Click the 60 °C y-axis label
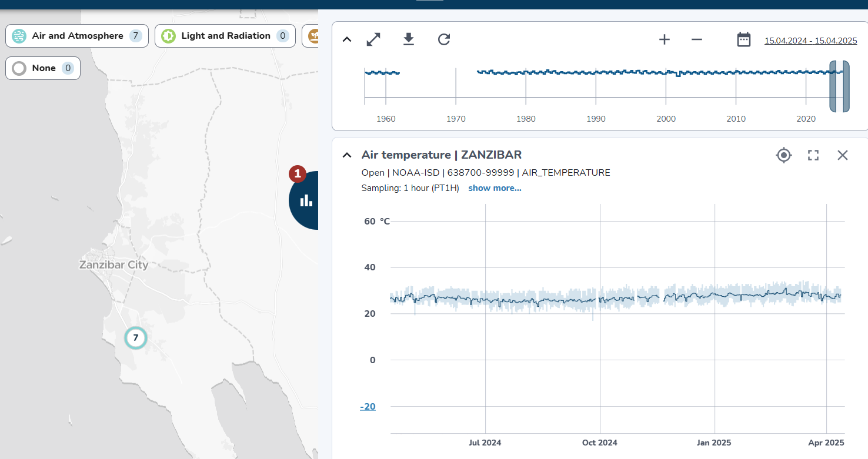This screenshot has width=868, height=459. (x=377, y=221)
